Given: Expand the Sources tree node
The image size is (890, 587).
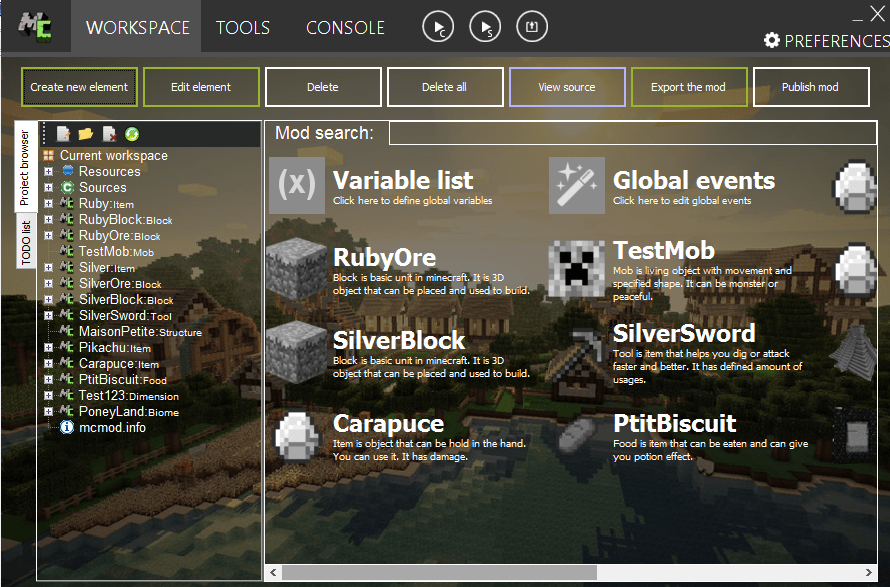Looking at the screenshot, I should pos(48,187).
